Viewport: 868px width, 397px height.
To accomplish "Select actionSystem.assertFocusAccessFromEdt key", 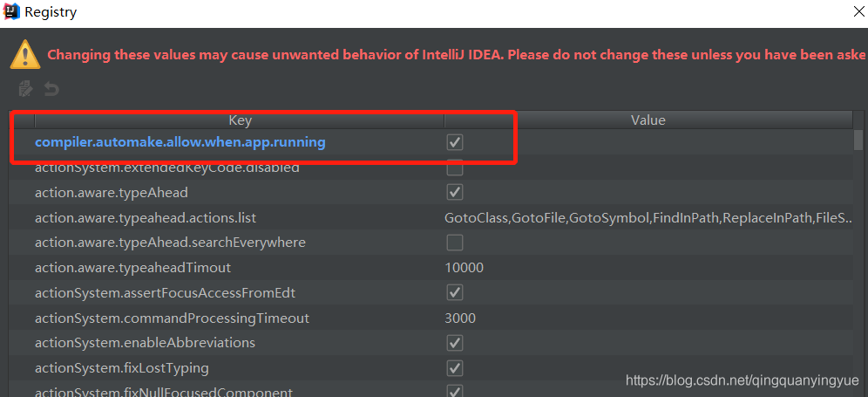I will click(x=165, y=293).
